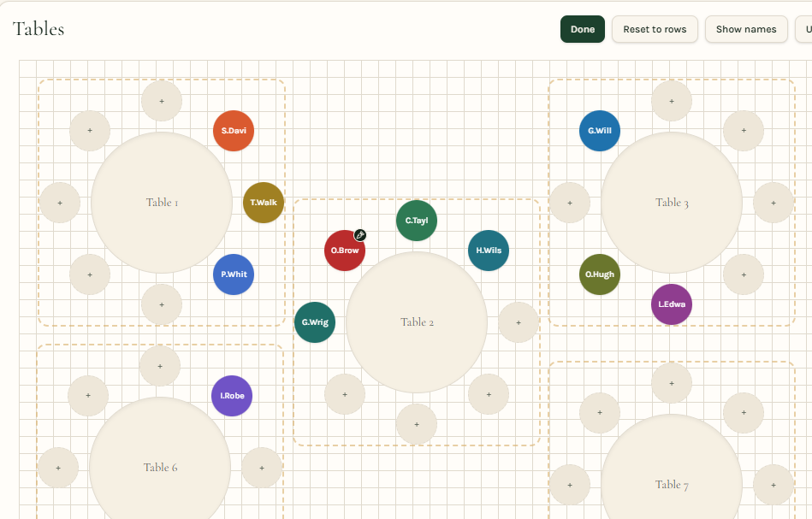Select the O.Brow guest chip

pyautogui.click(x=345, y=251)
